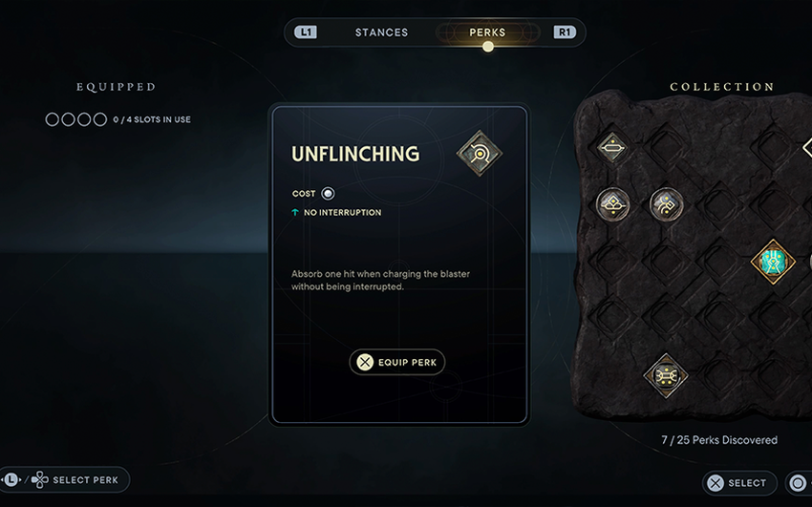Select the diamond perk in collection's top-left

pos(612,148)
